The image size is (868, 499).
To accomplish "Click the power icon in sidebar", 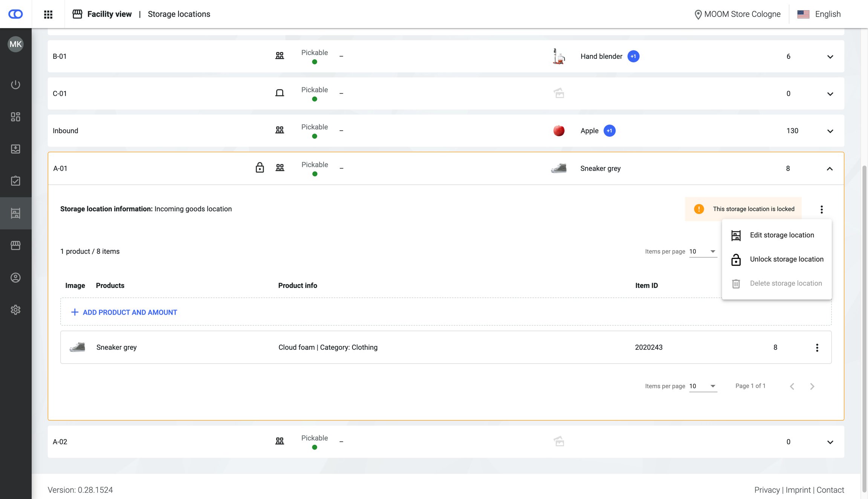I will (x=15, y=84).
